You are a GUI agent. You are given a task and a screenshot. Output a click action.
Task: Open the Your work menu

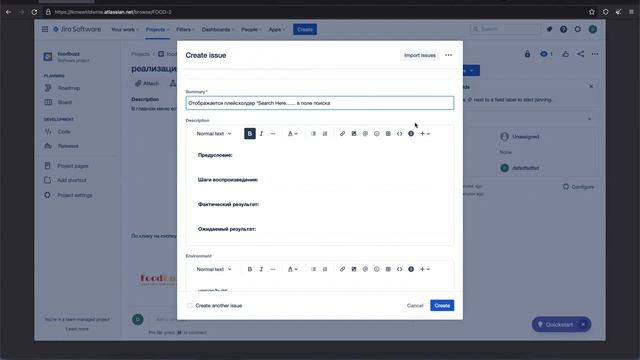(x=125, y=29)
